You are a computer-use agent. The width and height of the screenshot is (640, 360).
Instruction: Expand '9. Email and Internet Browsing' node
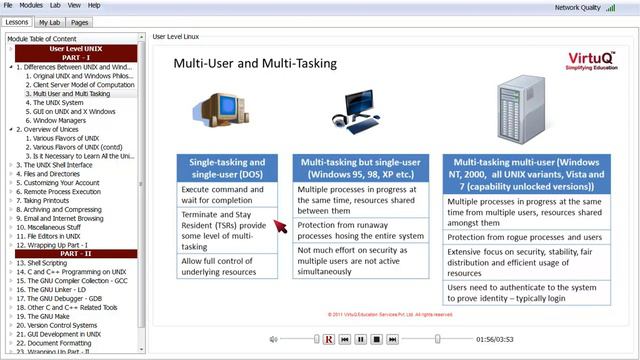coord(11,218)
